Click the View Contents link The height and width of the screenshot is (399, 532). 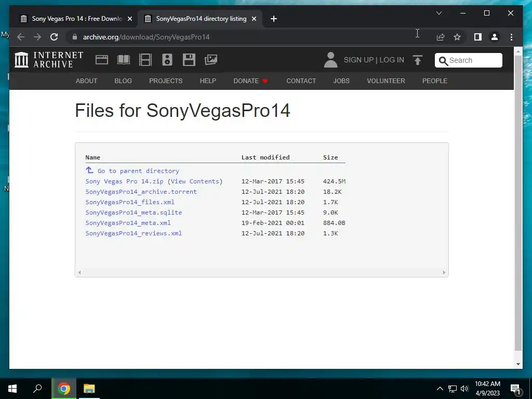195,181
